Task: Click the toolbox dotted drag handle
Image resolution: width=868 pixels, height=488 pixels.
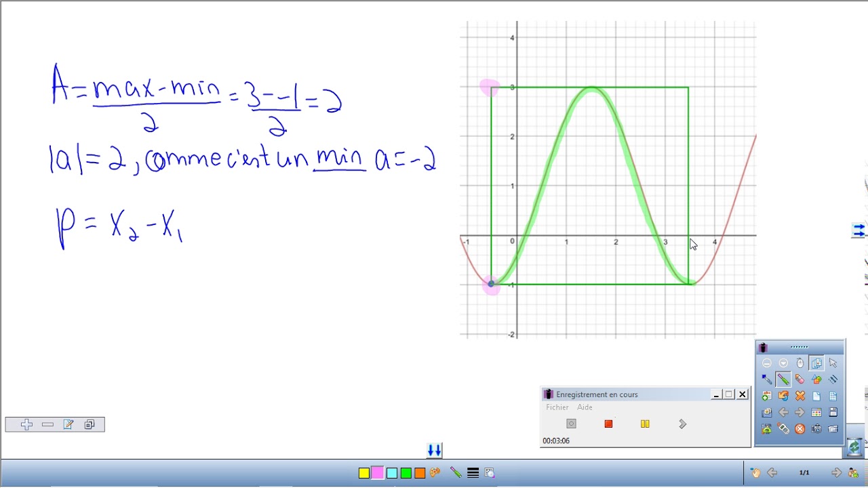Action: [800, 347]
